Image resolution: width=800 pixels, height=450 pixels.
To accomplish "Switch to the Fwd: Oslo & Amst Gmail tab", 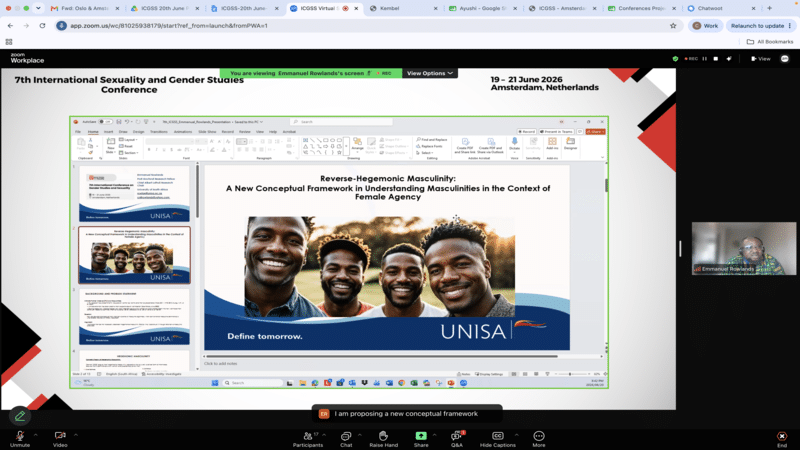I will pos(85,8).
